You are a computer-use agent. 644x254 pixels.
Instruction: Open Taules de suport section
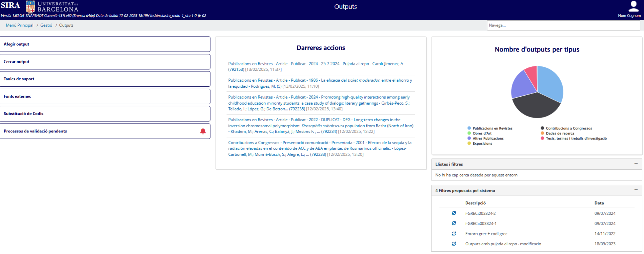[x=105, y=79]
